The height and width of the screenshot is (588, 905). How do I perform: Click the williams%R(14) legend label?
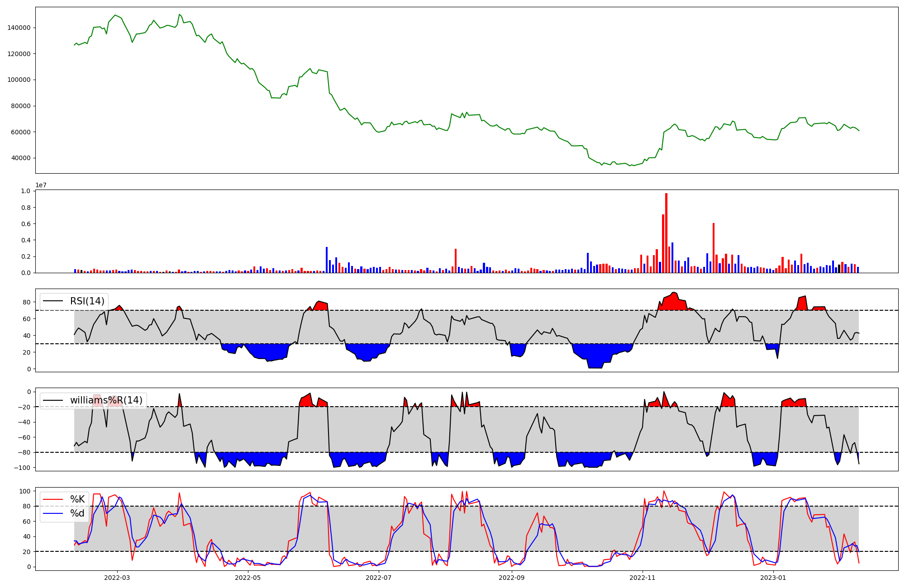coord(106,400)
